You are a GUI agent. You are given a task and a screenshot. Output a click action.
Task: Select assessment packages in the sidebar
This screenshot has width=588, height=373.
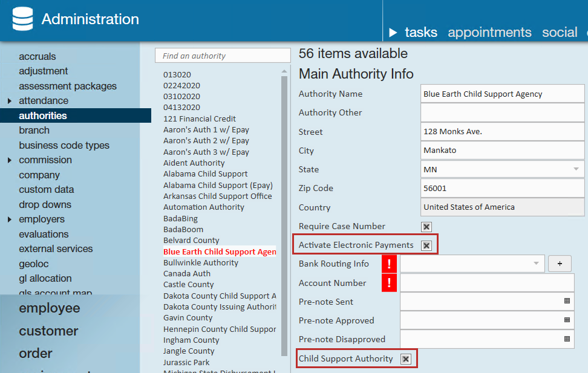(68, 86)
